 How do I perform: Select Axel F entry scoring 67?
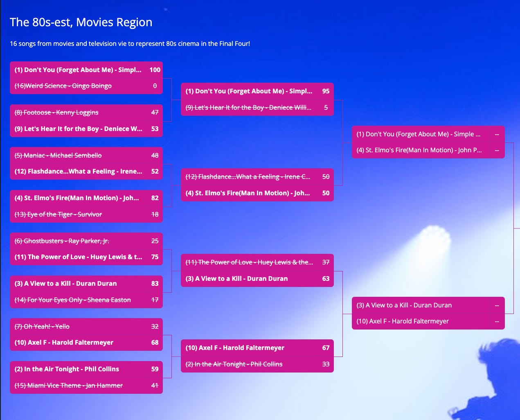point(257,348)
